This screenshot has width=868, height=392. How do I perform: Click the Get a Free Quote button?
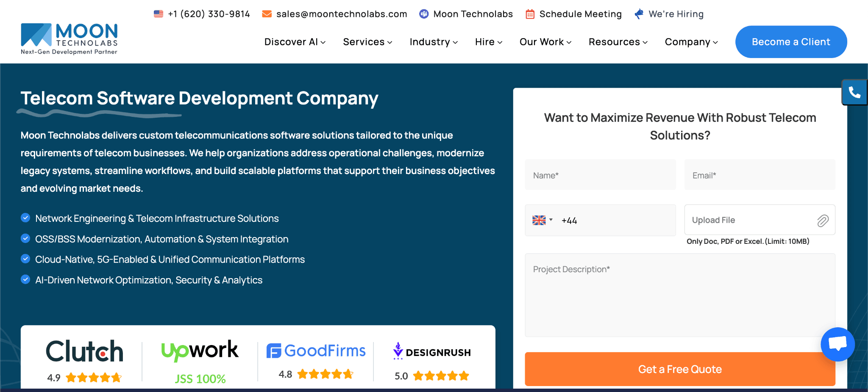tap(680, 369)
